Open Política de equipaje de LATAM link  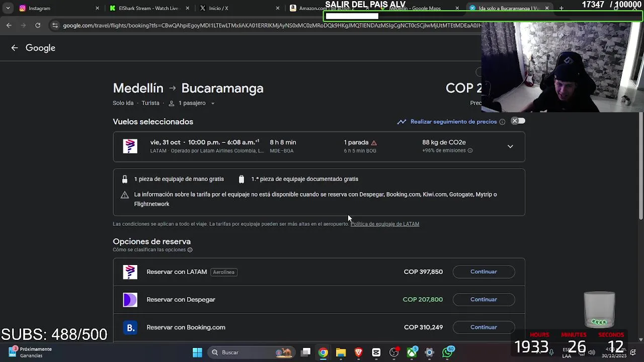tap(385, 224)
